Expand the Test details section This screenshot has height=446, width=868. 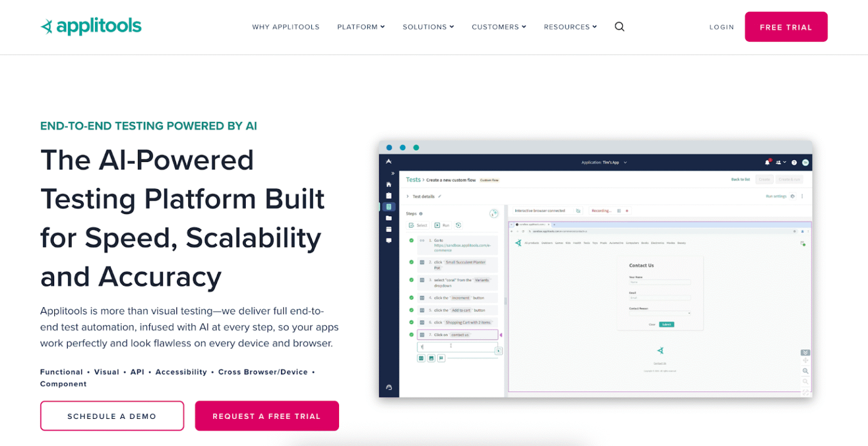(408, 196)
